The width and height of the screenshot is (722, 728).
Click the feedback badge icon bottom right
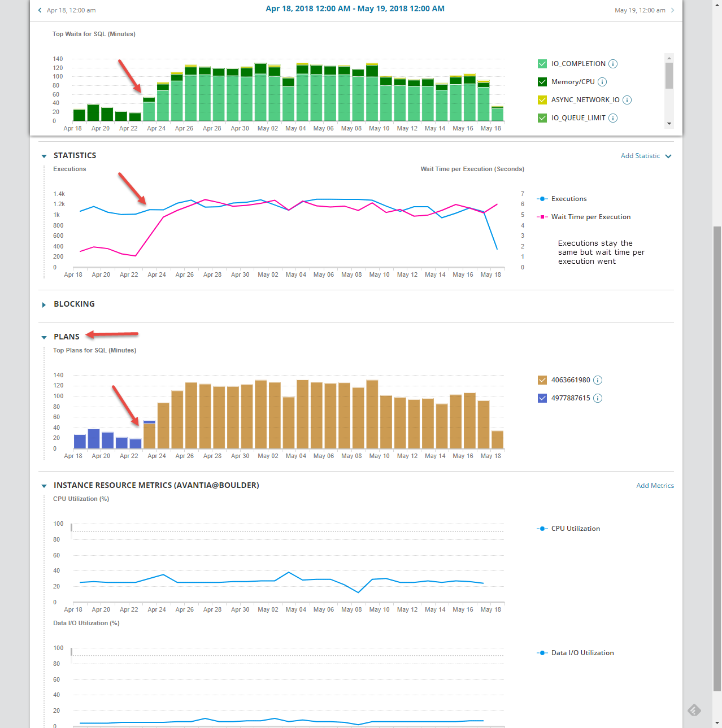click(694, 710)
